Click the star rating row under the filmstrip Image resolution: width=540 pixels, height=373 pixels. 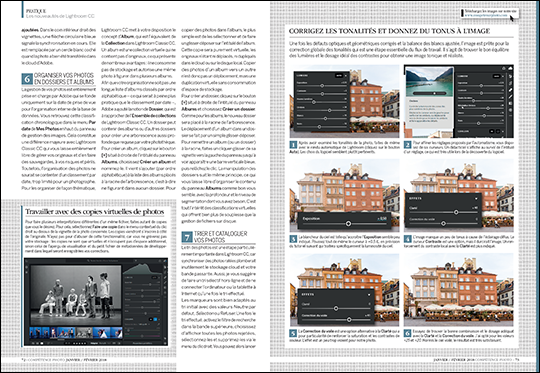click(80, 343)
